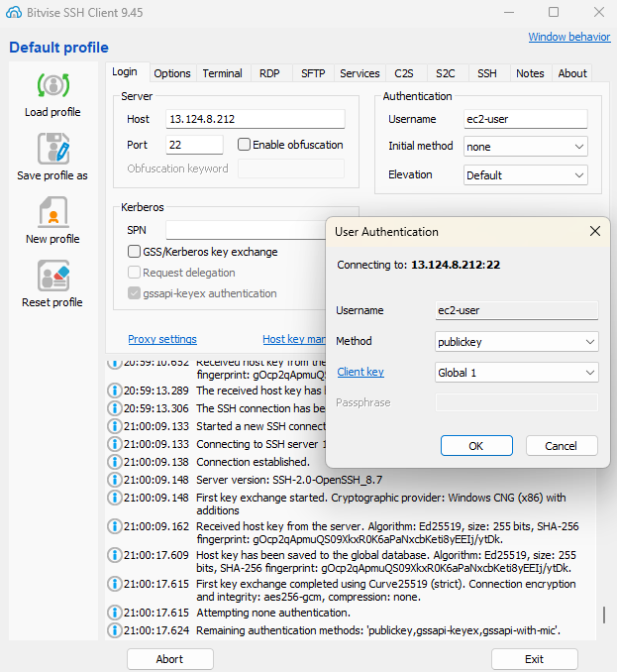Click info icon for 21:00:09.162 log entry

click(x=114, y=526)
